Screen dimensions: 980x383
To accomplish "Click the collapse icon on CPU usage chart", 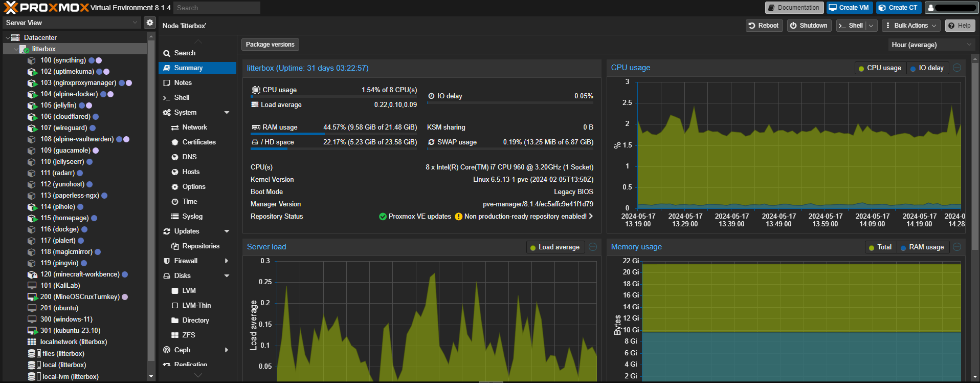I will pyautogui.click(x=957, y=68).
